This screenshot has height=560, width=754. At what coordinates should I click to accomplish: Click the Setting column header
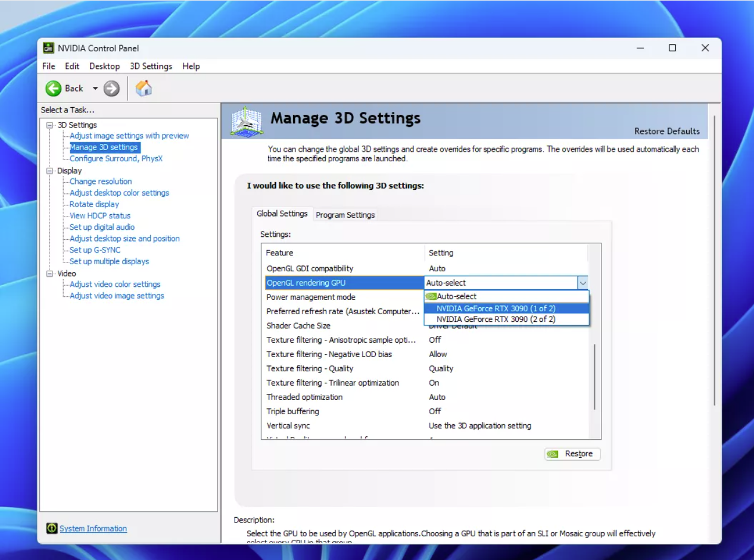[x=506, y=253]
